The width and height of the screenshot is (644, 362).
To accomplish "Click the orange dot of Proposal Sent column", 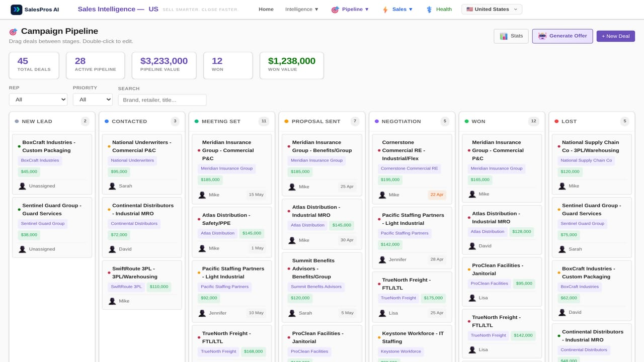I will [x=286, y=121].
